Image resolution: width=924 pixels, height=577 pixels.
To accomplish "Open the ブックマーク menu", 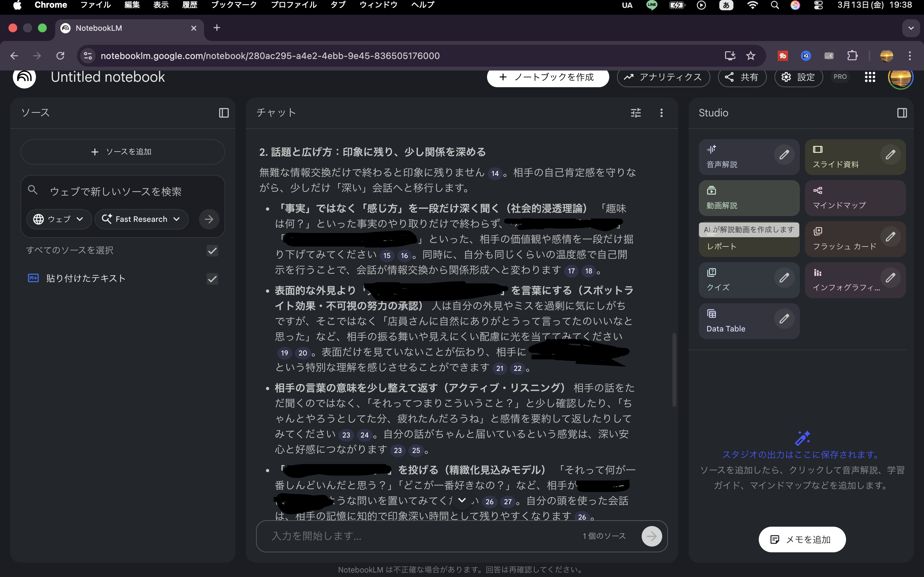I will tap(234, 5).
